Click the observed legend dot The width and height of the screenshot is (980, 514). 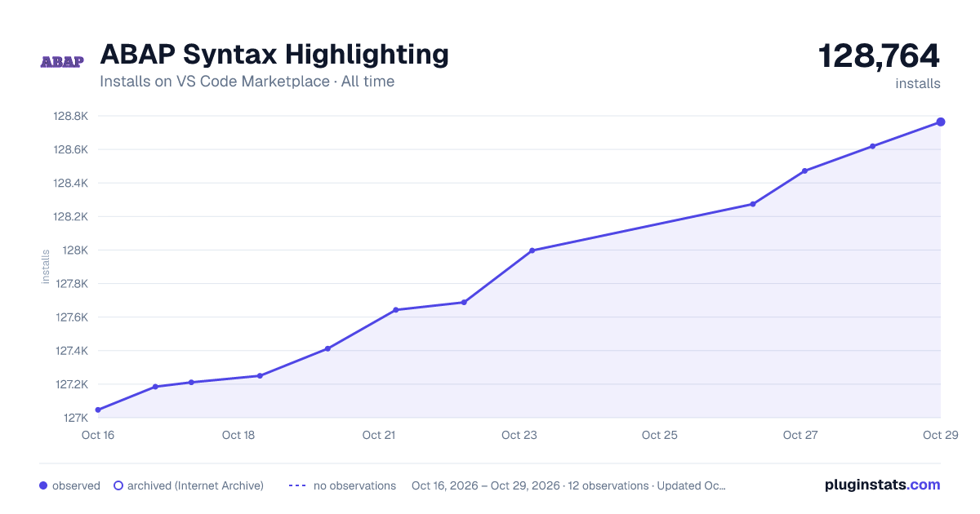pyautogui.click(x=43, y=485)
